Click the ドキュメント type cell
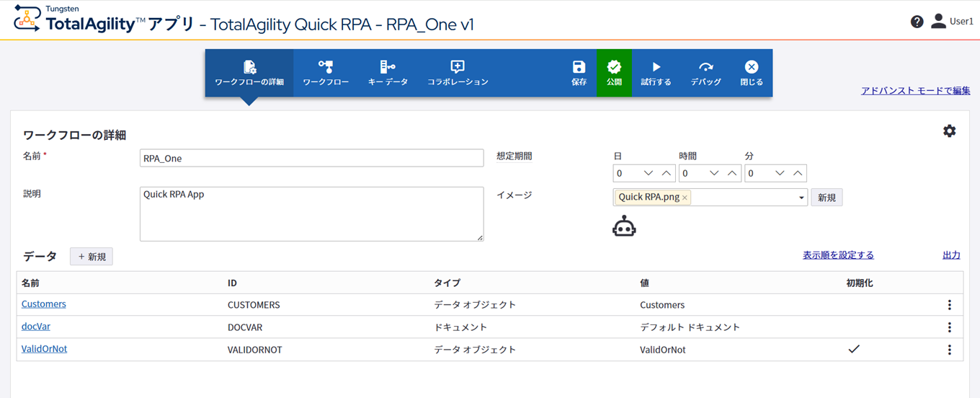 click(460, 327)
